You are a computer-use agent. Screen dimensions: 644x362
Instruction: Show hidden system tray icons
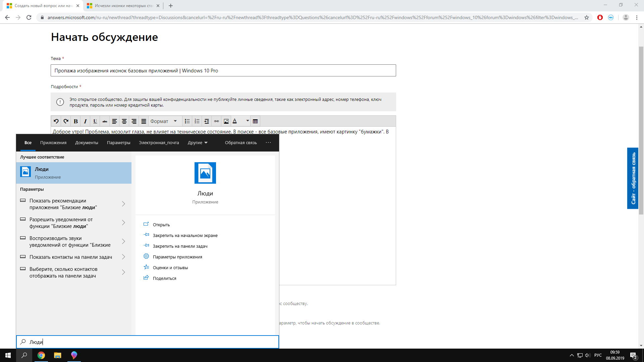click(572, 355)
